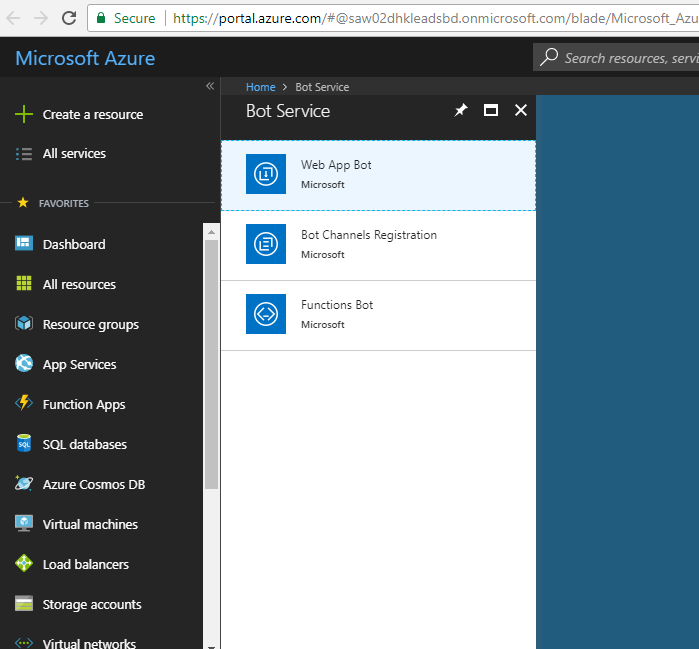Viewport: 699px width, 649px height.
Task: Open All resources from sidebar
Action: tap(79, 284)
